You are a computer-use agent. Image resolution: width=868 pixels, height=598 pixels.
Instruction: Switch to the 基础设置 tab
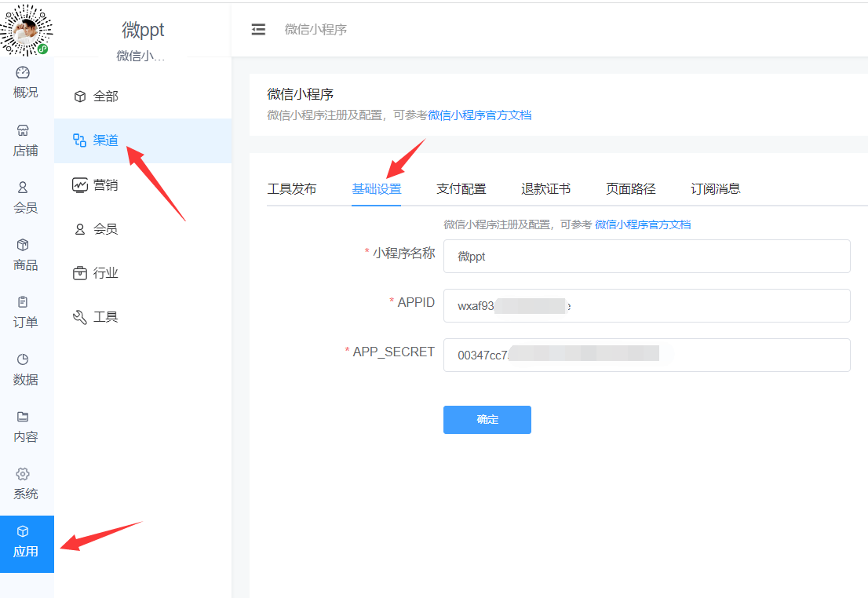tap(377, 189)
